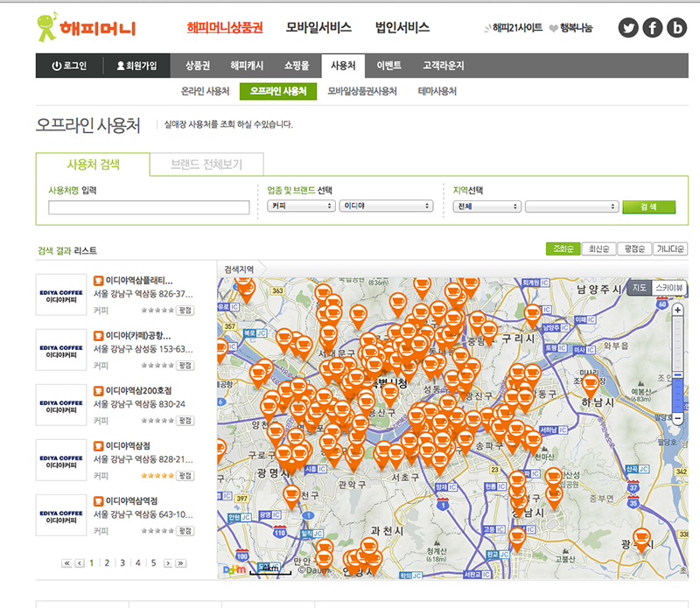Open the Twitter social icon
700x608 pixels.
tap(628, 28)
